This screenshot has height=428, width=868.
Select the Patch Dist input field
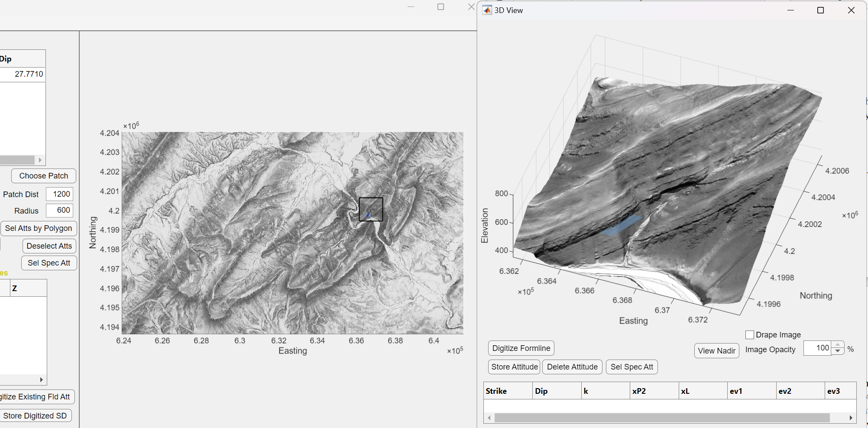pyautogui.click(x=60, y=194)
